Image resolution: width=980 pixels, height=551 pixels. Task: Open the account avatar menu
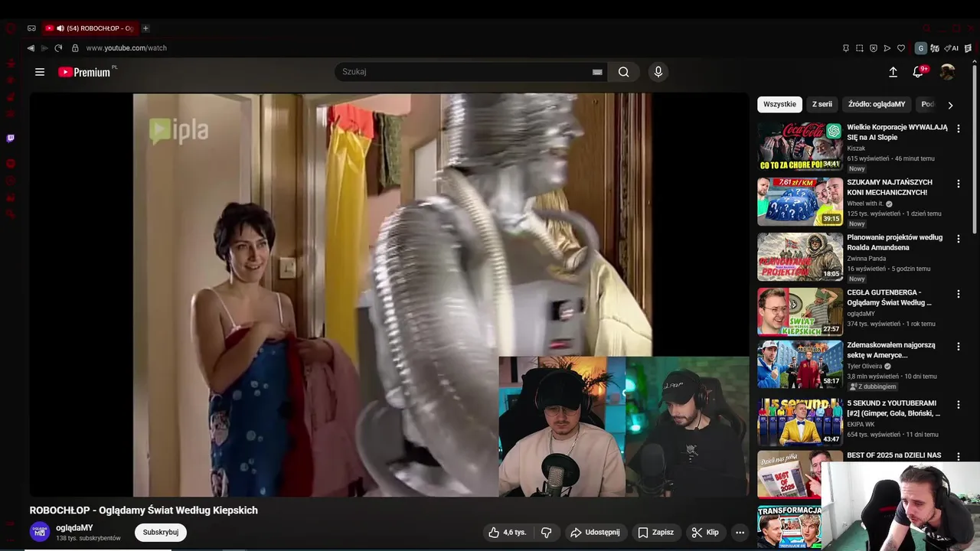click(x=948, y=72)
